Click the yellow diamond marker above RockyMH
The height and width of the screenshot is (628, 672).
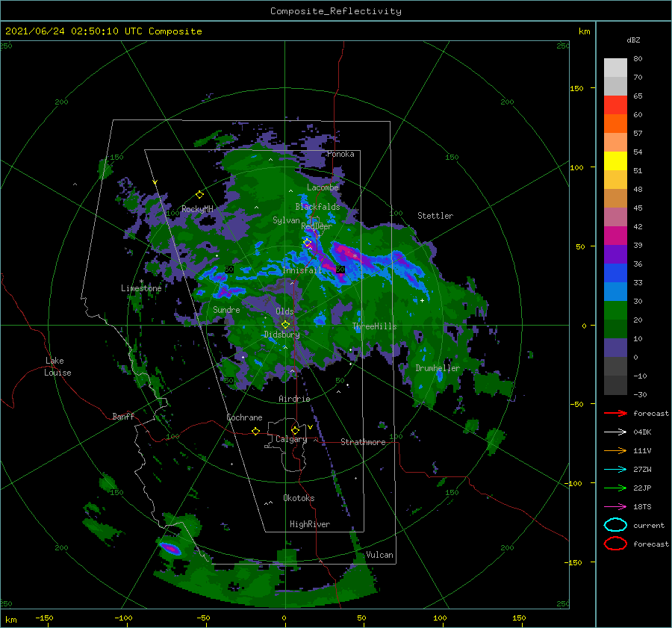coord(199,195)
